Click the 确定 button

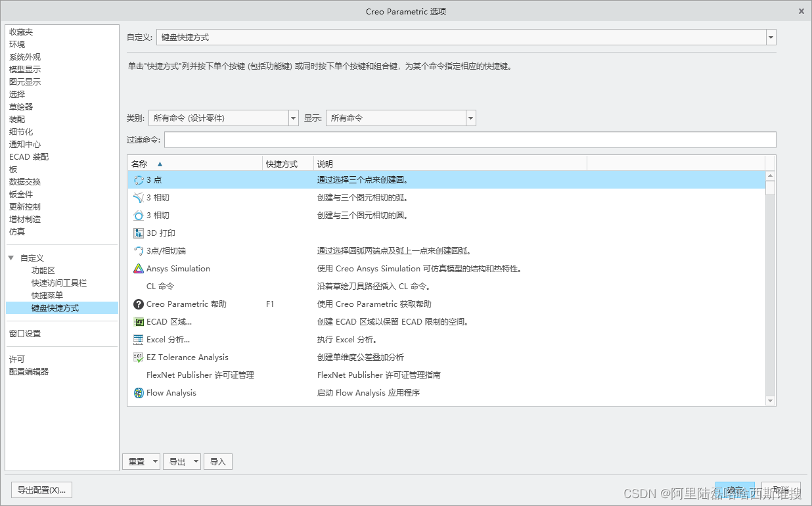[735, 490]
